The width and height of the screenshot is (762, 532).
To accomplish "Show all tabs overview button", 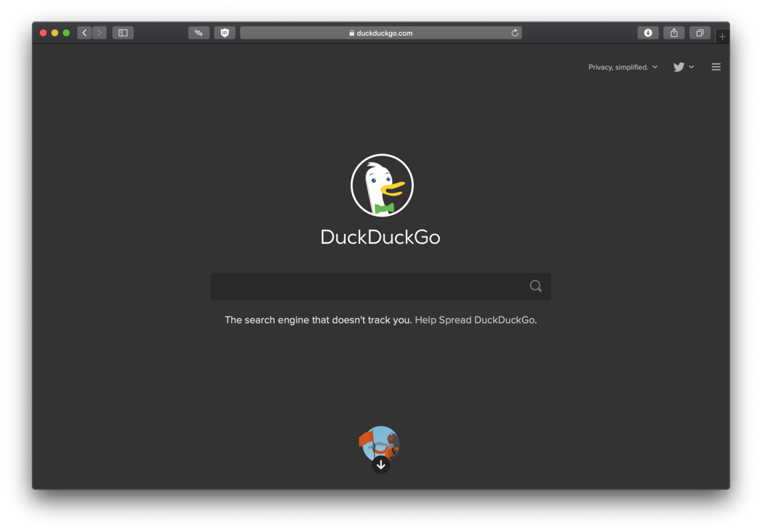I will pyautogui.click(x=700, y=33).
